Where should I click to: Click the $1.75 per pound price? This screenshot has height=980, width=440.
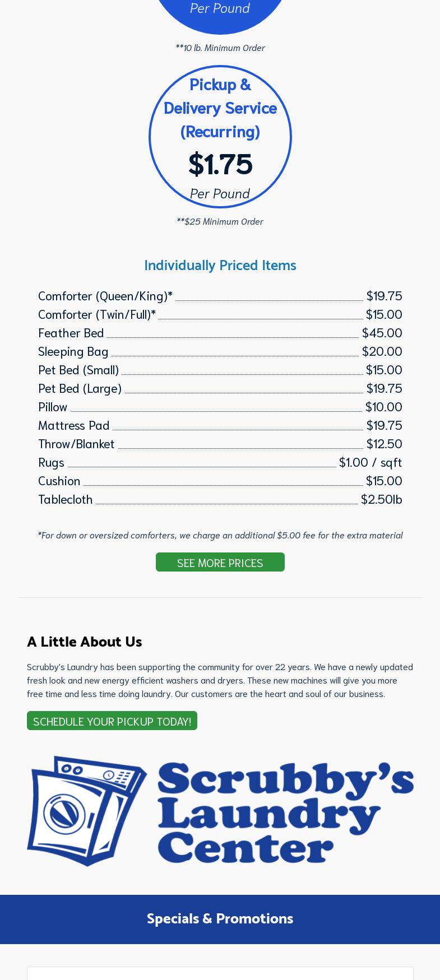point(220,164)
